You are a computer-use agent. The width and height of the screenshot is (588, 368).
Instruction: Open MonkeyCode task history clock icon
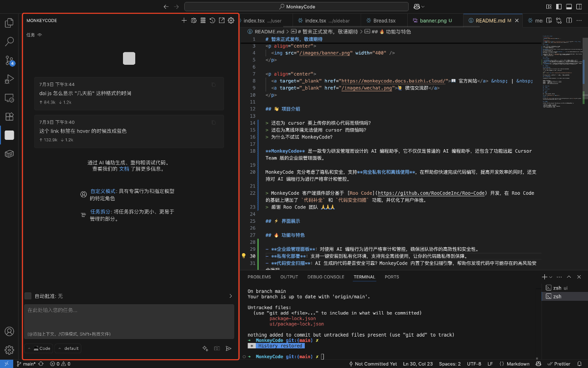tap(212, 21)
